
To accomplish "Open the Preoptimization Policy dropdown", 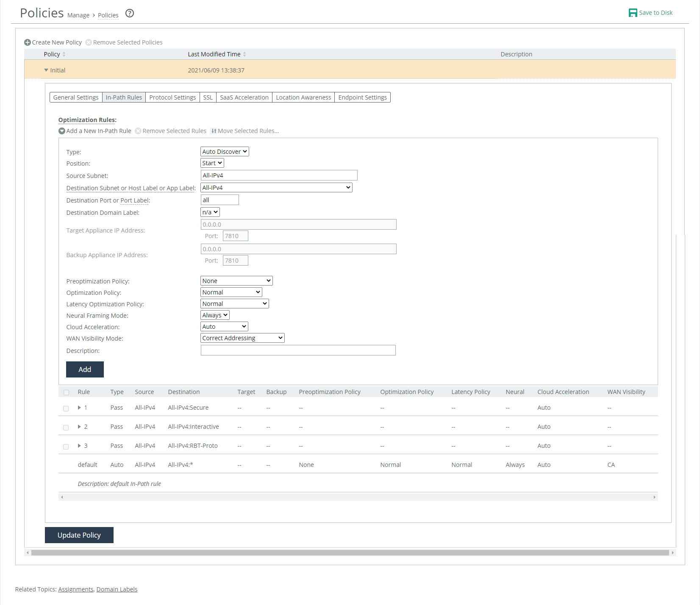I will (236, 281).
